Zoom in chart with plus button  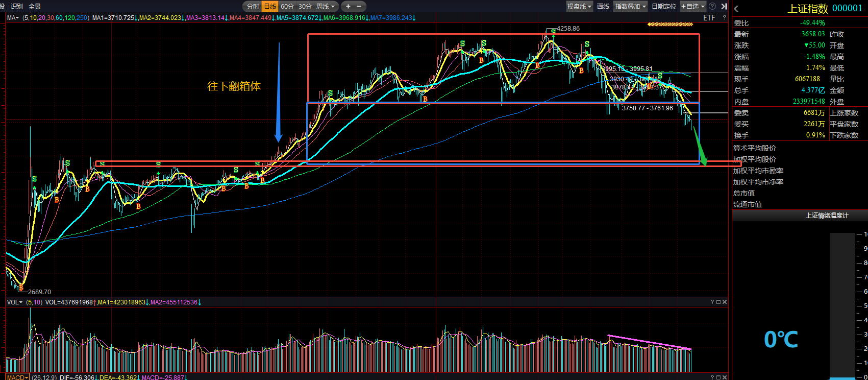348,7
